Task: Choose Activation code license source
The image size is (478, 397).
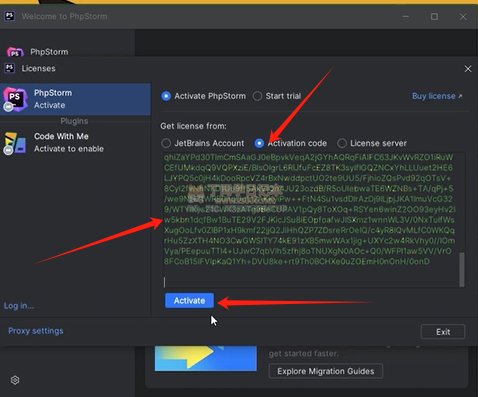Action: click(x=259, y=143)
